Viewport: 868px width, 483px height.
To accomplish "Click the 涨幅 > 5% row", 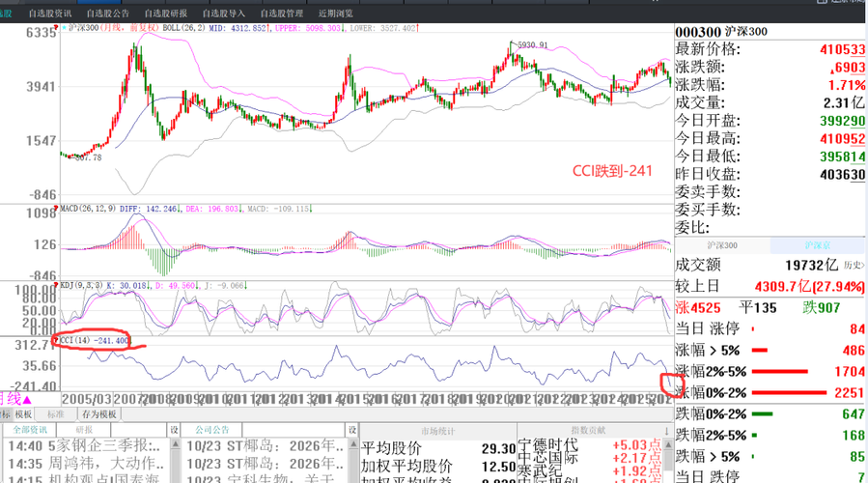I will pos(770,350).
